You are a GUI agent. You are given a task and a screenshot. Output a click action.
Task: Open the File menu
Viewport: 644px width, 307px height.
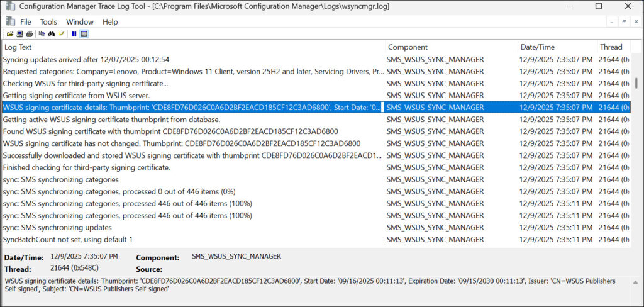(25, 22)
